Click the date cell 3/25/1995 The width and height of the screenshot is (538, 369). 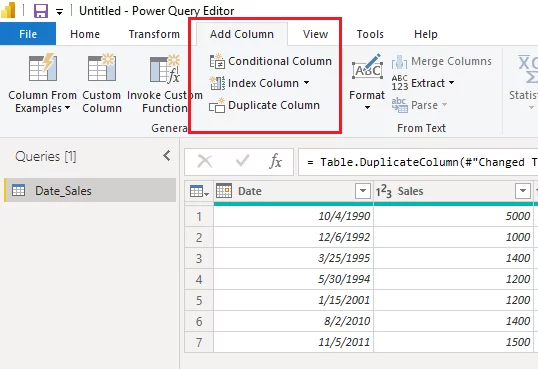[293, 258]
